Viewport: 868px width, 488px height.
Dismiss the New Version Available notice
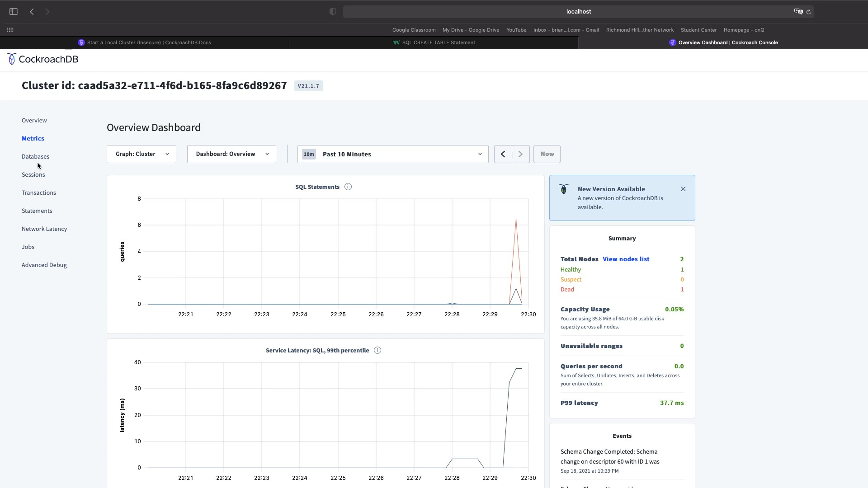coord(683,189)
